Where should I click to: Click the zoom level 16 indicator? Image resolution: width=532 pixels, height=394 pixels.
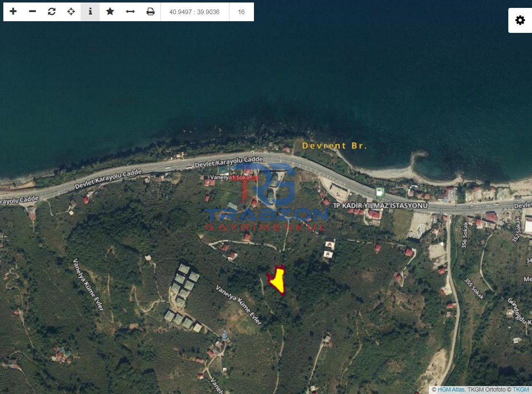coord(241,12)
